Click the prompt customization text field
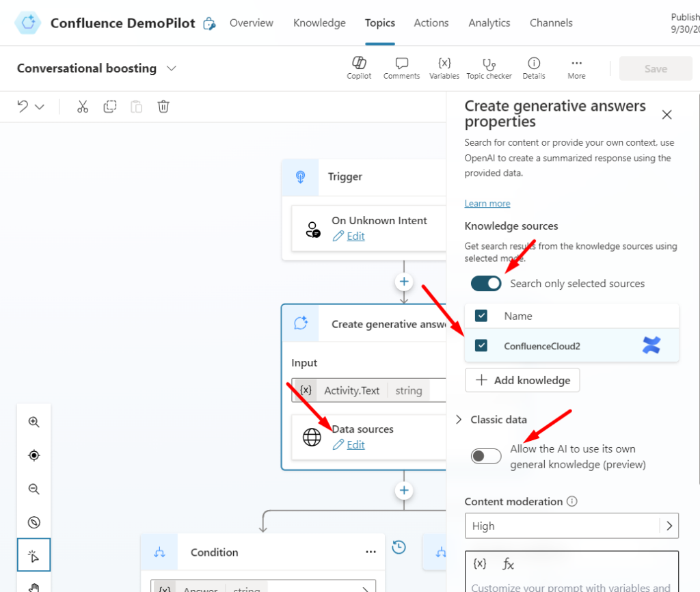The image size is (700, 592). [x=571, y=586]
